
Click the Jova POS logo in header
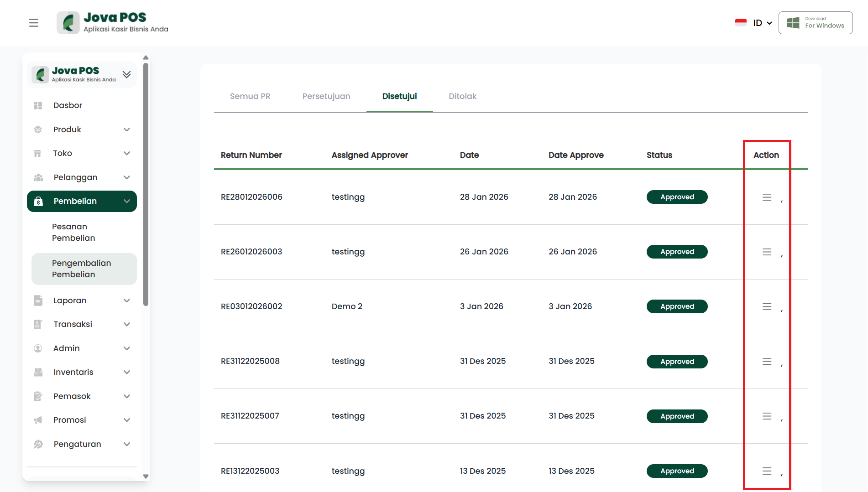tap(112, 23)
